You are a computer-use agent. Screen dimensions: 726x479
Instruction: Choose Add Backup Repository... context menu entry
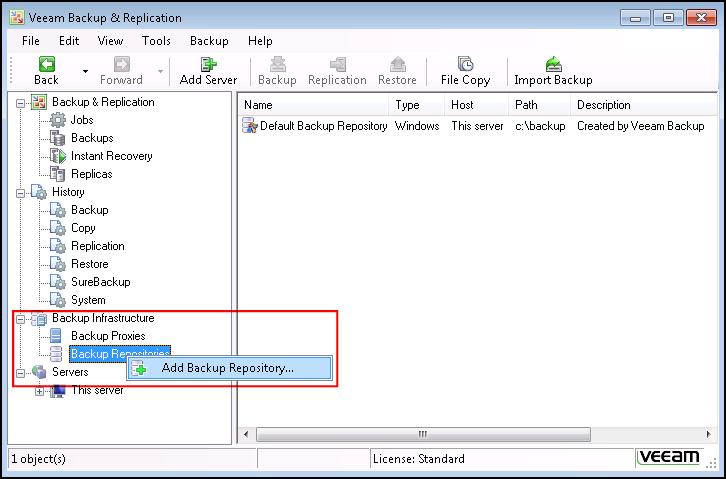pyautogui.click(x=230, y=368)
